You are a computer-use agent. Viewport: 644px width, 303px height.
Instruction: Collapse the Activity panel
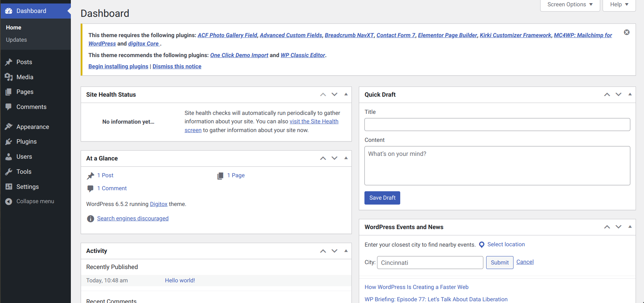[x=346, y=250]
